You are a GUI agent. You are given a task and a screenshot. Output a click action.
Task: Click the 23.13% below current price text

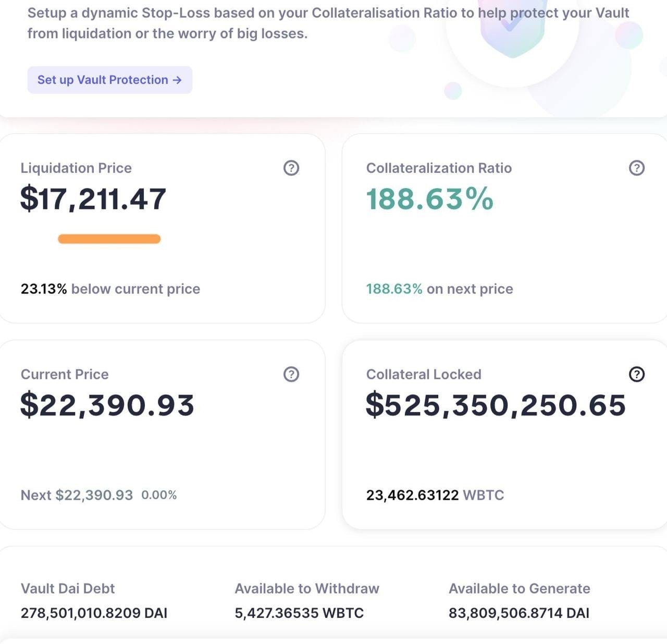[x=110, y=289]
